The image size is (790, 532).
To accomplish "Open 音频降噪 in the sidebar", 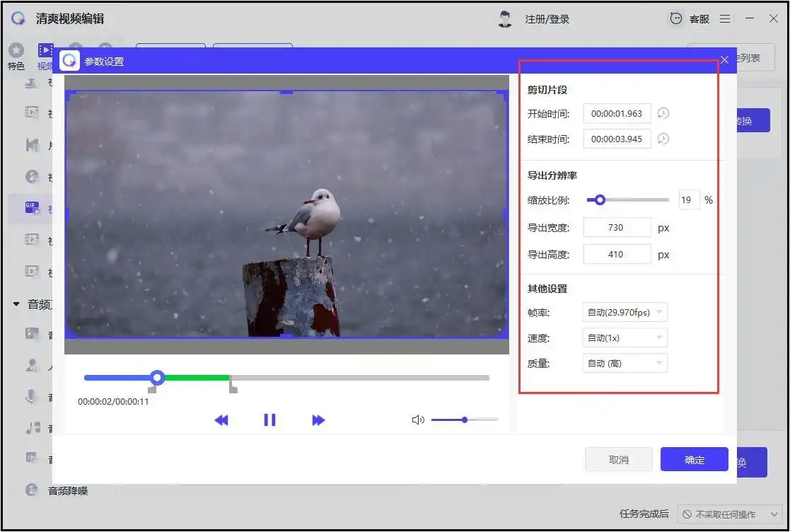I will click(x=67, y=491).
